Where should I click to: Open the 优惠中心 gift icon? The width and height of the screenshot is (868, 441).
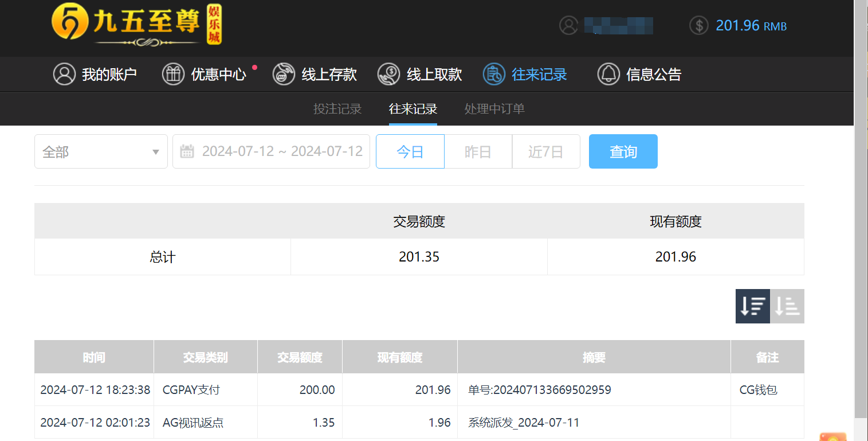click(173, 74)
